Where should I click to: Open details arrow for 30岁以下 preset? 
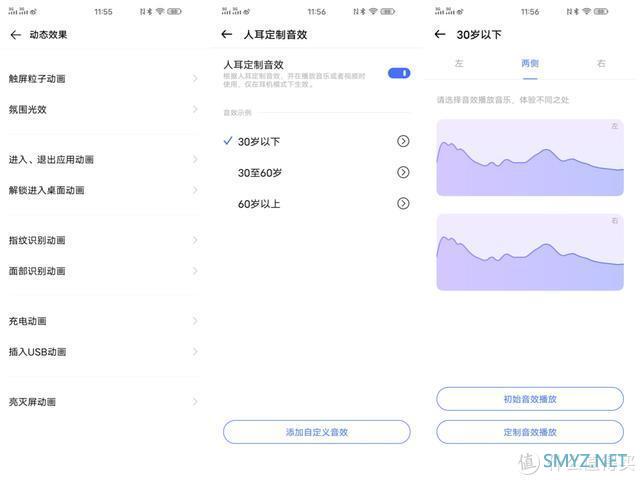click(403, 141)
